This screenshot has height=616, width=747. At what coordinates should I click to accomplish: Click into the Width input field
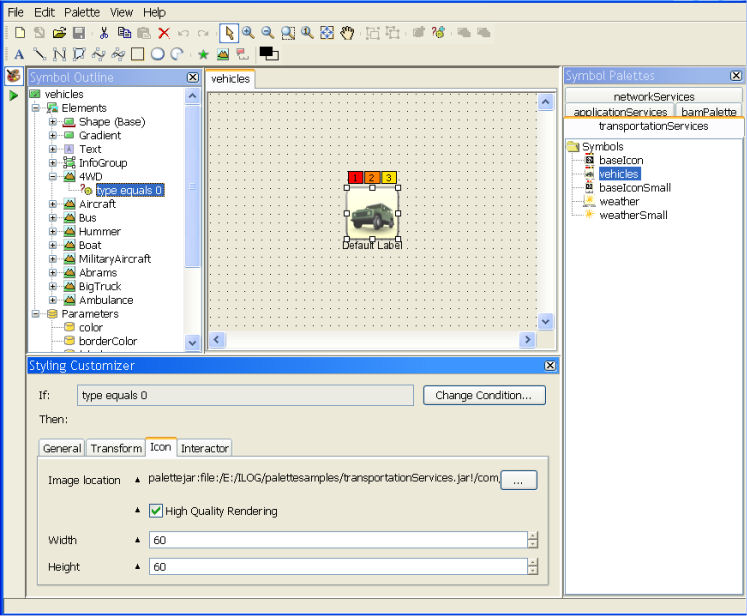pyautogui.click(x=337, y=540)
